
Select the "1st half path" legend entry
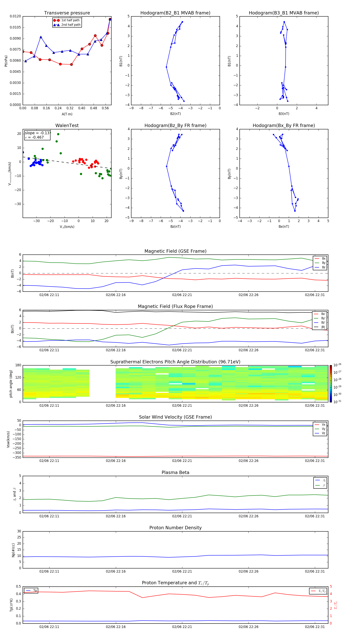[x=67, y=20]
